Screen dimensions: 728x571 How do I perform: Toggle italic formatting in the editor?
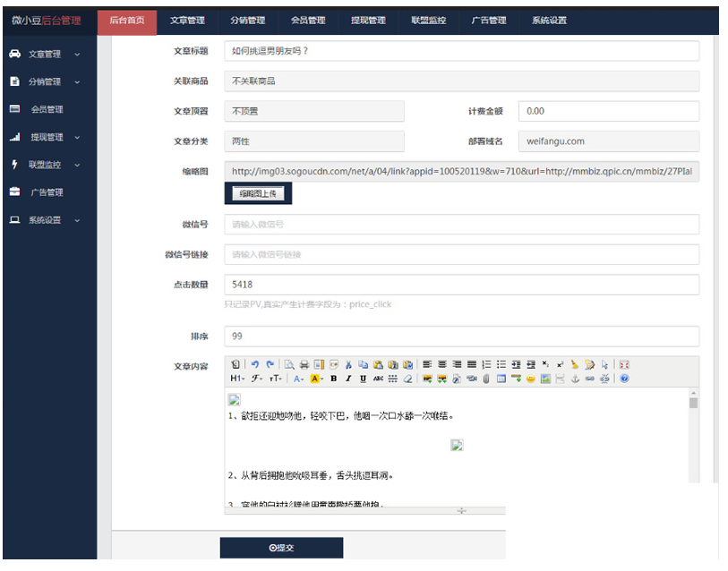click(x=347, y=379)
